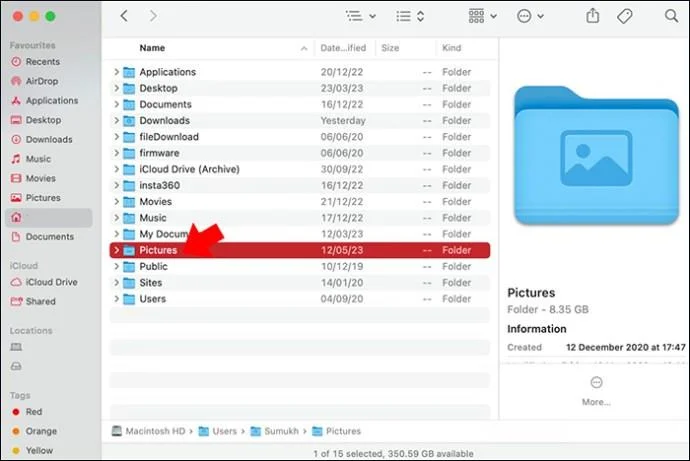
Task: Select the disk drive under Locations
Action: [x=16, y=366]
